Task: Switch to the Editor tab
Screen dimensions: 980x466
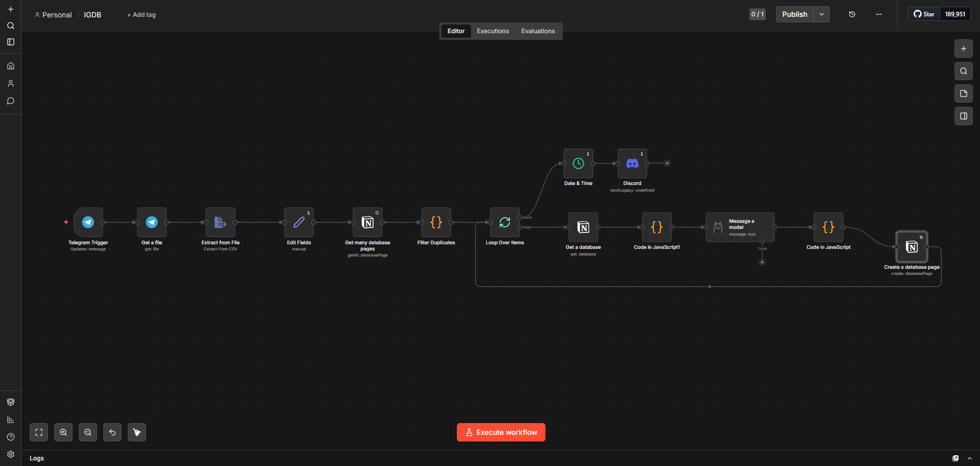Action: pos(456,31)
